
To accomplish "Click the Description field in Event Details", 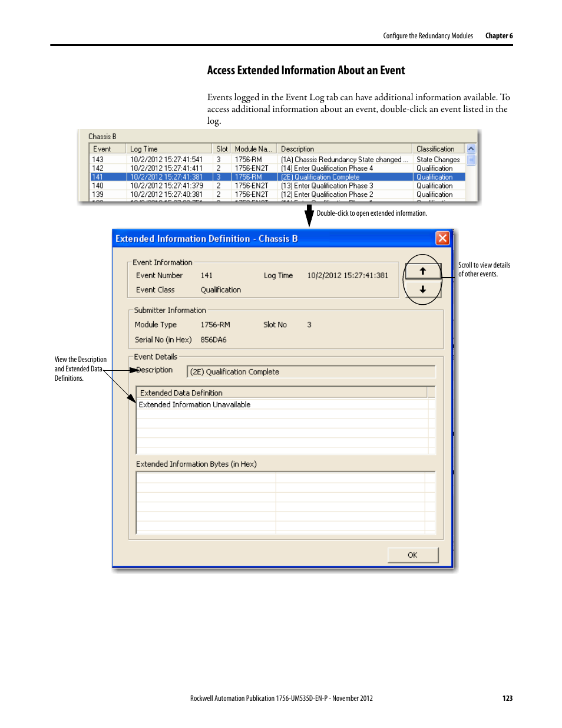I will point(311,372).
